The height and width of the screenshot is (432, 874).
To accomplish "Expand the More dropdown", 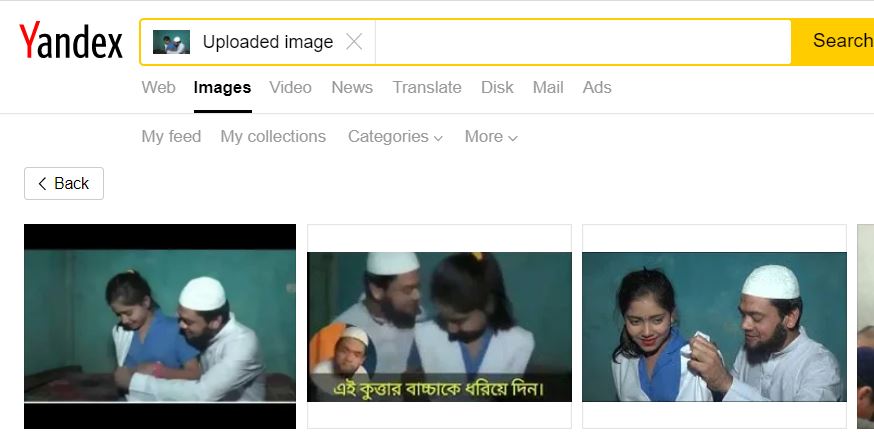I will (x=491, y=137).
